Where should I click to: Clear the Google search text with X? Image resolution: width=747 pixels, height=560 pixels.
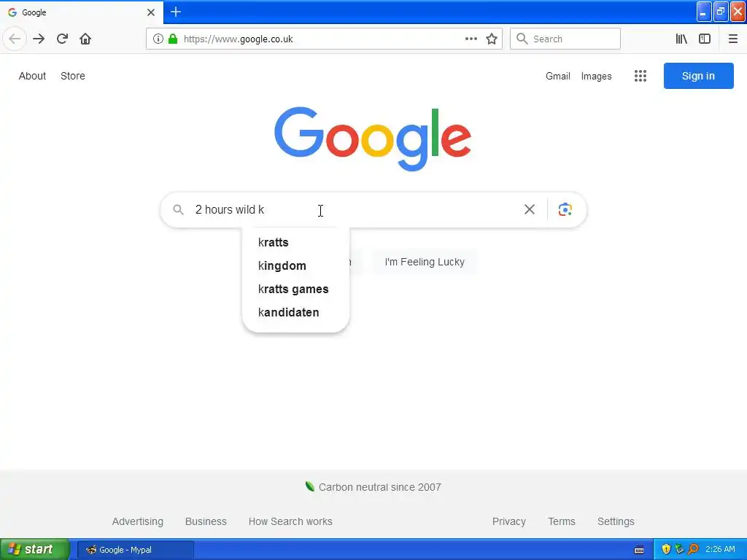pos(530,209)
